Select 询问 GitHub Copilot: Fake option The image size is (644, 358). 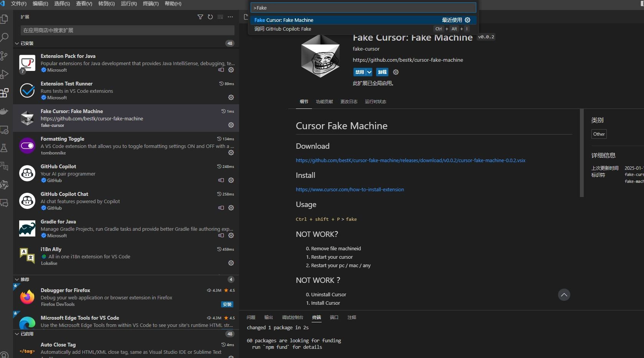363,29
